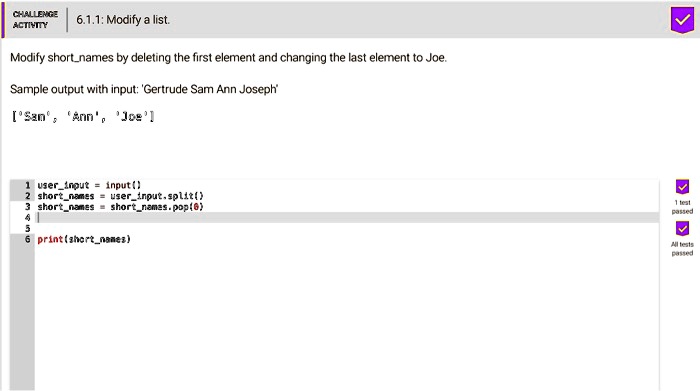Click the sample output ['Sam', 'Ann', 'Joe']
Image resolution: width=700 pixels, height=391 pixels.
(x=83, y=116)
